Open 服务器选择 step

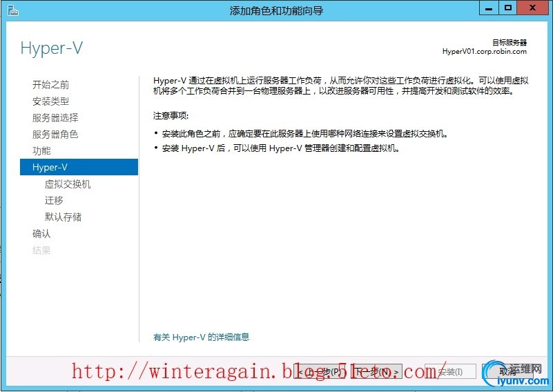(x=55, y=118)
